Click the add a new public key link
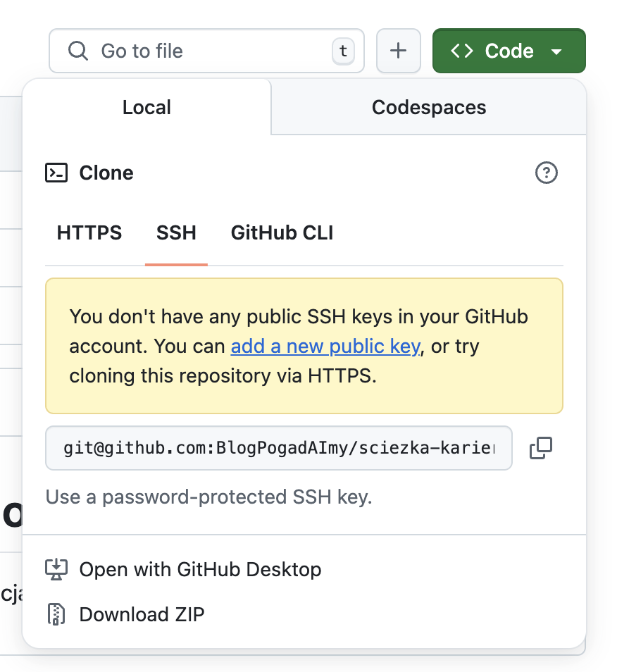 [x=325, y=346]
